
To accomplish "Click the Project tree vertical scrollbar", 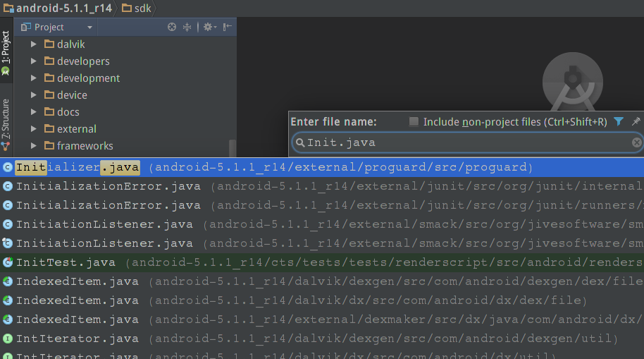I will point(233,148).
